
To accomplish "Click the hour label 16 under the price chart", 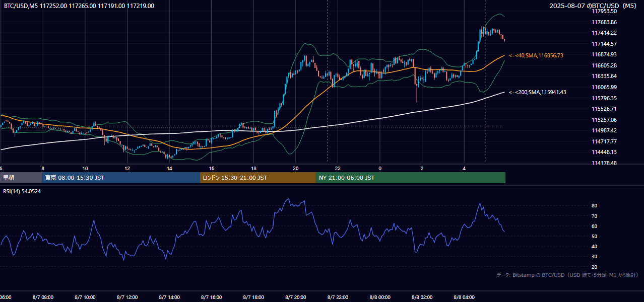I will (212, 168).
